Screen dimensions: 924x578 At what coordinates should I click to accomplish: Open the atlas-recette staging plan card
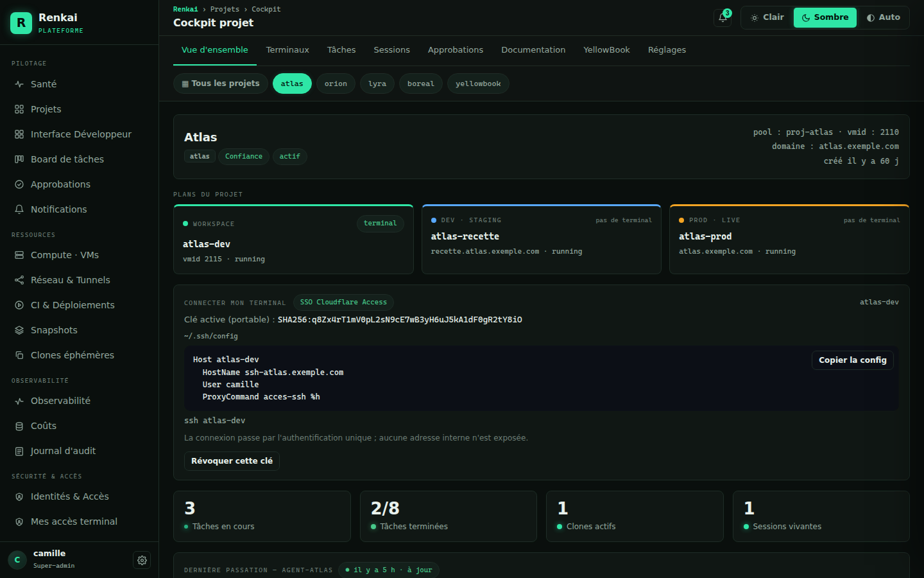pos(542,239)
